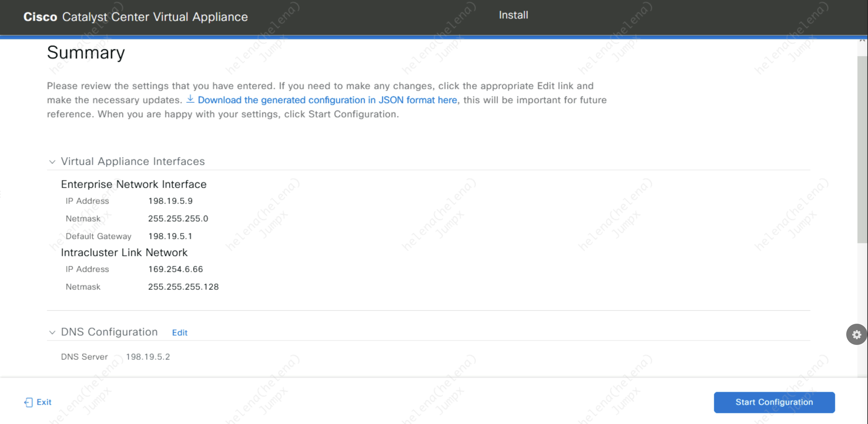This screenshot has height=424, width=868.
Task: Click the scroll-up arrow at scrollbar top
Action: point(862,41)
